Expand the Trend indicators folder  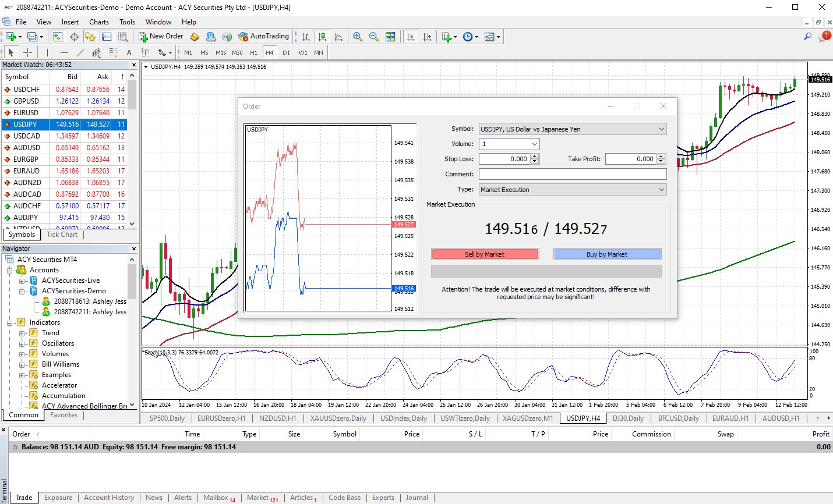(22, 333)
